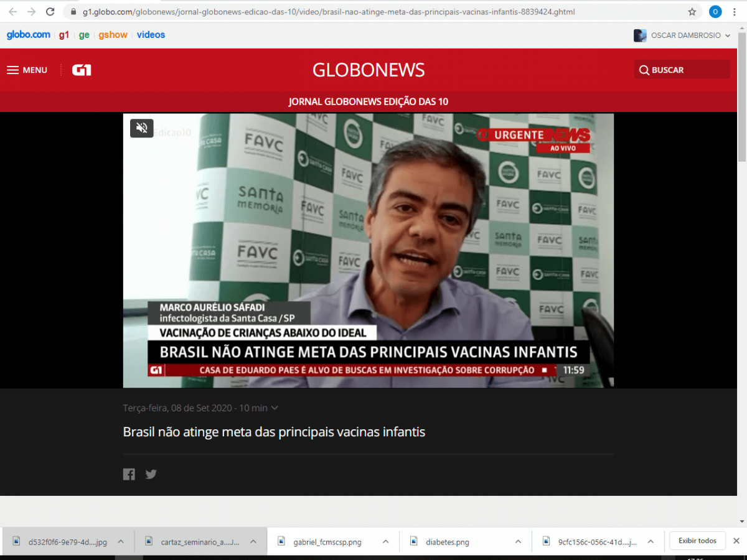Click the Oscar Dambrosio user avatar picture

point(640,35)
